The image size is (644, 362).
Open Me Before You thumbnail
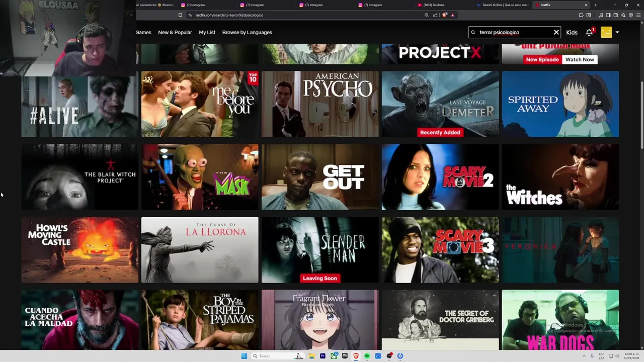(200, 104)
